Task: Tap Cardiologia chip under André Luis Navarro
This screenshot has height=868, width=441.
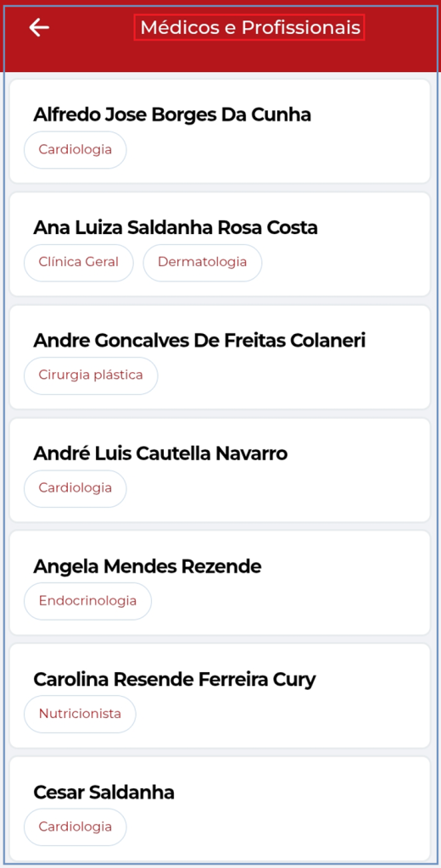Action: point(75,488)
